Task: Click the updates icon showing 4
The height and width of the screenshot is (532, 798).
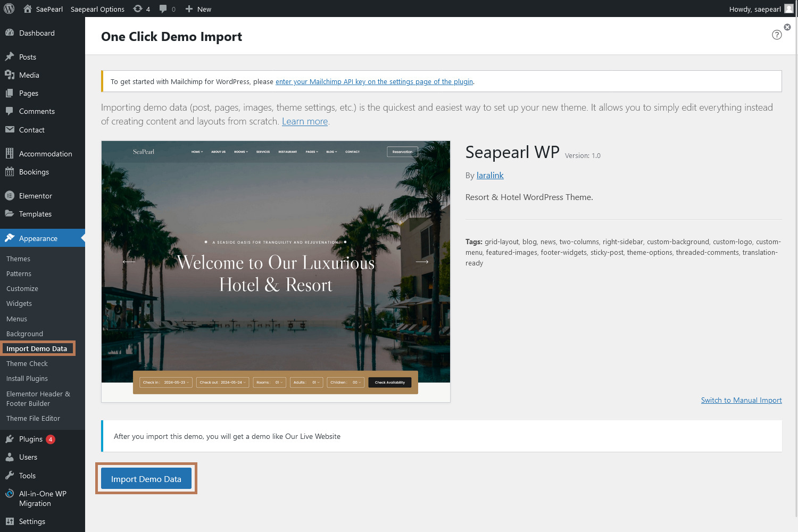Action: (x=138, y=9)
